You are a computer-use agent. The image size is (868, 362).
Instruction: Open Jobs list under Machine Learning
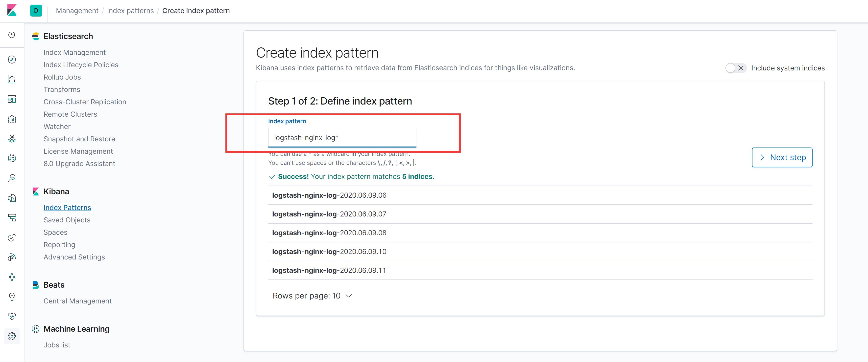coord(57,345)
